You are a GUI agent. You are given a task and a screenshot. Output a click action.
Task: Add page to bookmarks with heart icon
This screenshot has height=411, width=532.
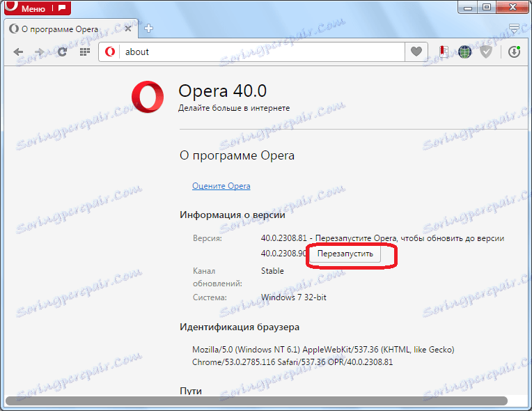[x=416, y=52]
